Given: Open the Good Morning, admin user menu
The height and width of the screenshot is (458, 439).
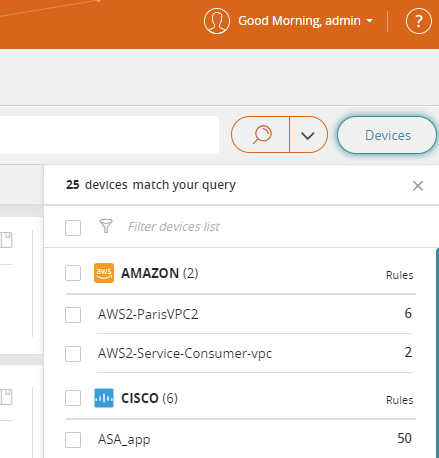Looking at the screenshot, I should (x=305, y=21).
